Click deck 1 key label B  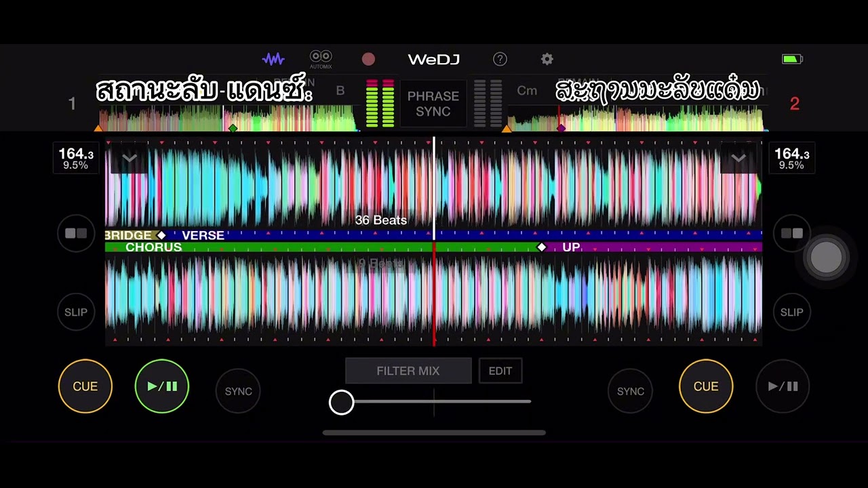click(x=340, y=90)
